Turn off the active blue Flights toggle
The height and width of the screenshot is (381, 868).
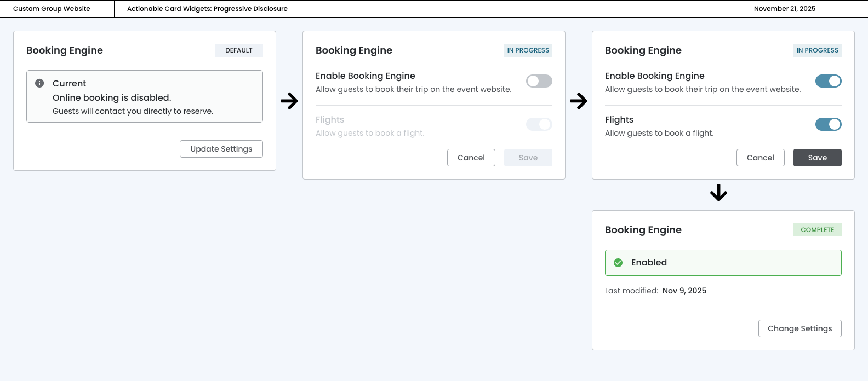pos(828,124)
